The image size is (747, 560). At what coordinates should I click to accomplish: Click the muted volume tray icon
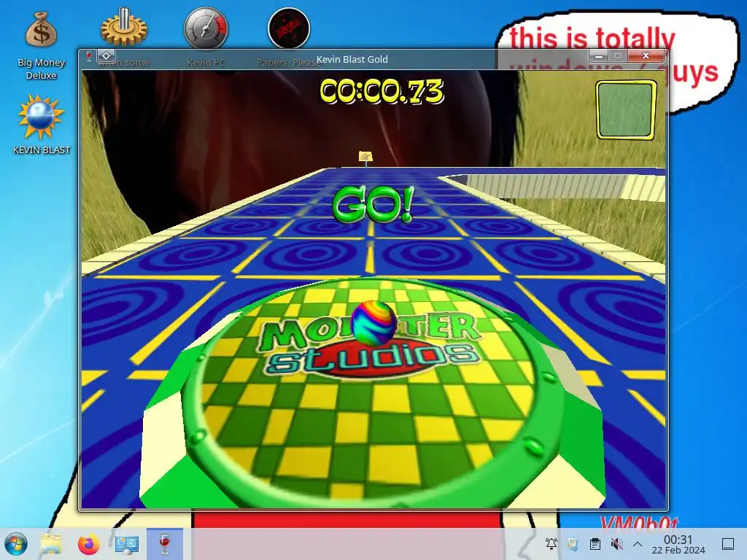(616, 543)
